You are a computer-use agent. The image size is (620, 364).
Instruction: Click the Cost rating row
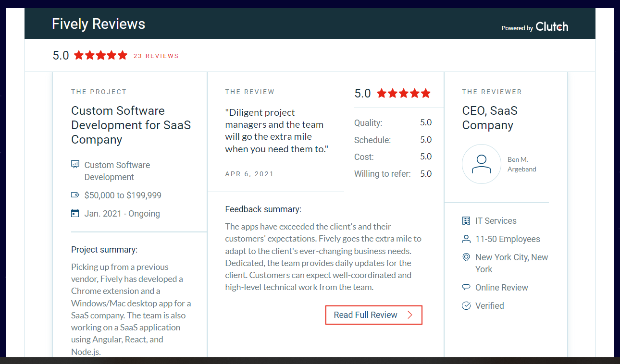coord(393,157)
